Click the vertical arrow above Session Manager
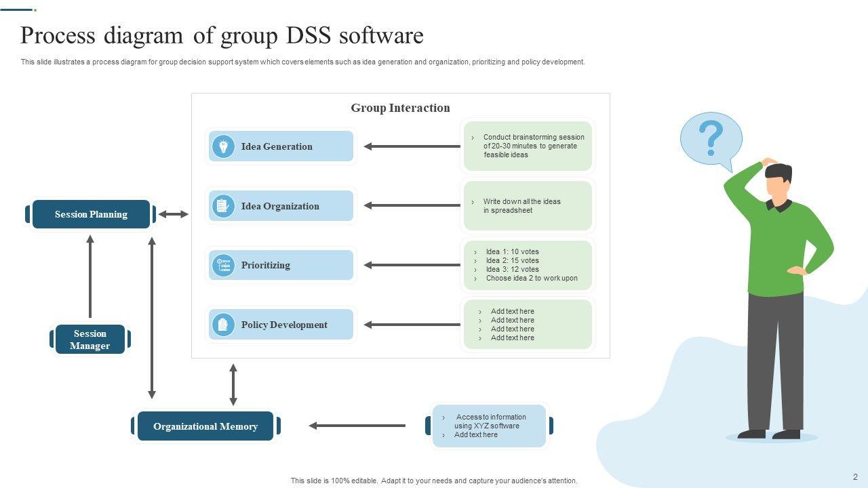 click(x=90, y=276)
